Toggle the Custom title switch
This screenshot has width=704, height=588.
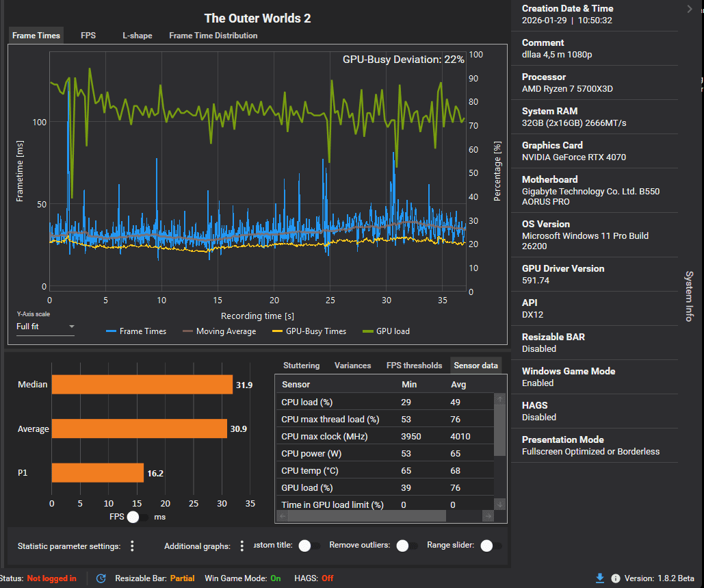point(310,546)
